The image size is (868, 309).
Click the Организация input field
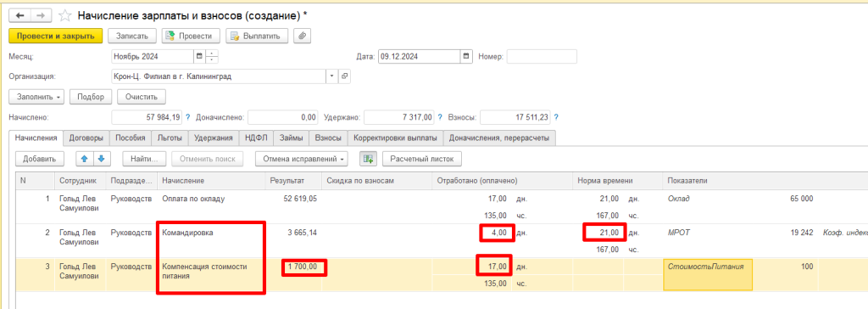point(220,76)
